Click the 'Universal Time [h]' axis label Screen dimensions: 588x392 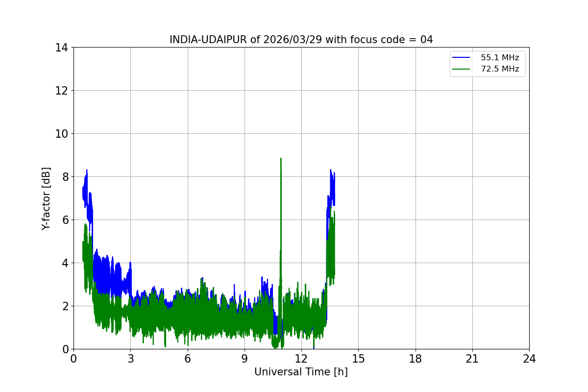(301, 372)
